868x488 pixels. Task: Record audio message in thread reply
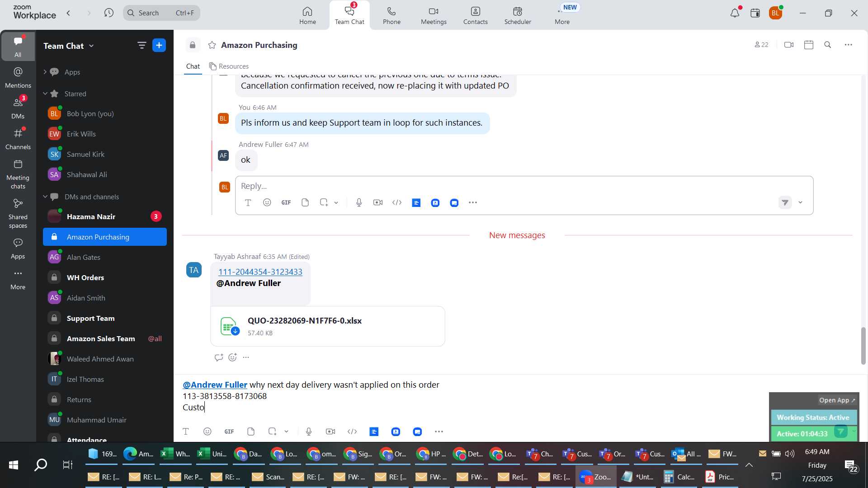tap(359, 202)
